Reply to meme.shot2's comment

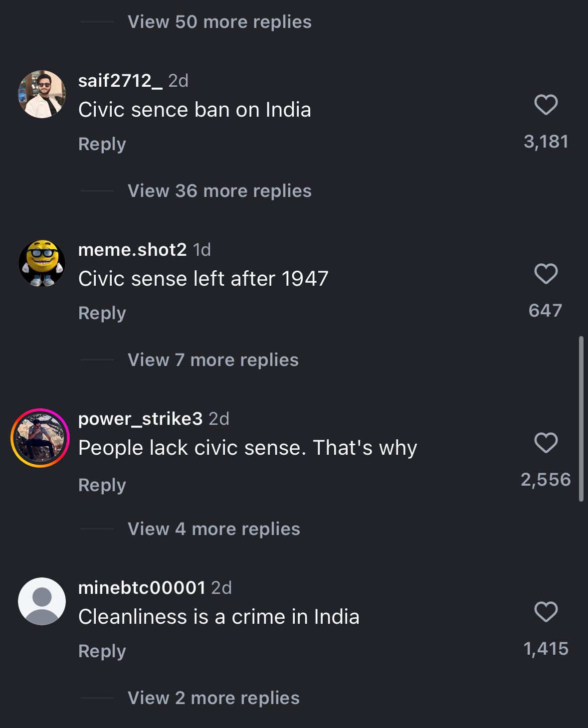[x=102, y=313]
